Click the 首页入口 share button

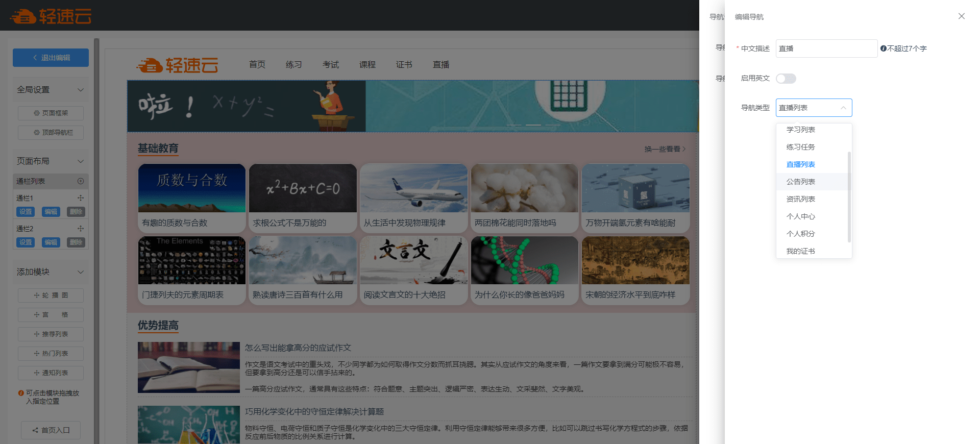51,430
